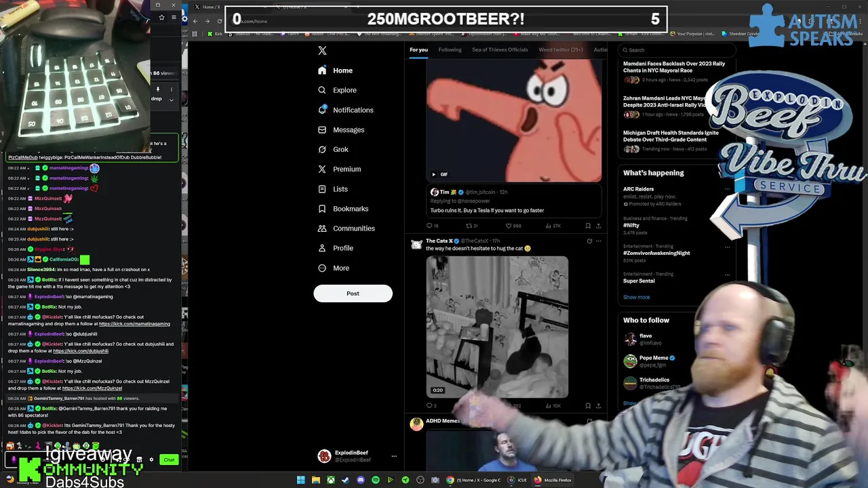
Task: Click the Post button
Action: pos(353,293)
